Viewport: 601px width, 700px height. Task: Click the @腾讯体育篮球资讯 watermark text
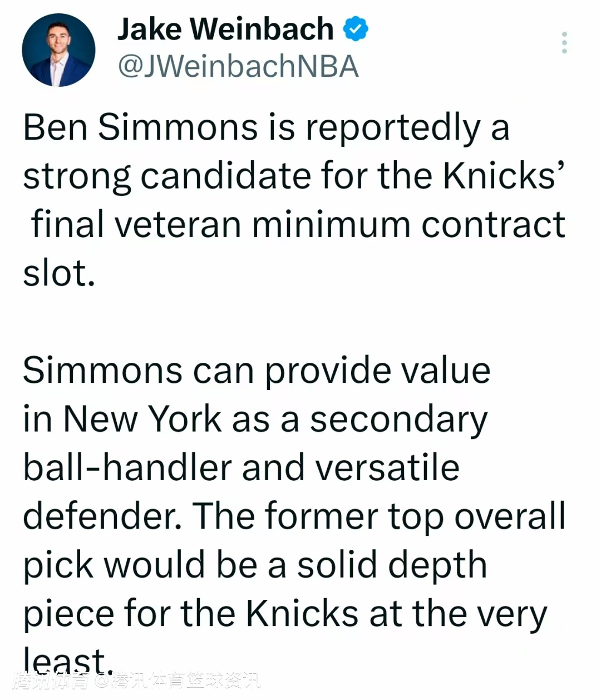coord(177,680)
